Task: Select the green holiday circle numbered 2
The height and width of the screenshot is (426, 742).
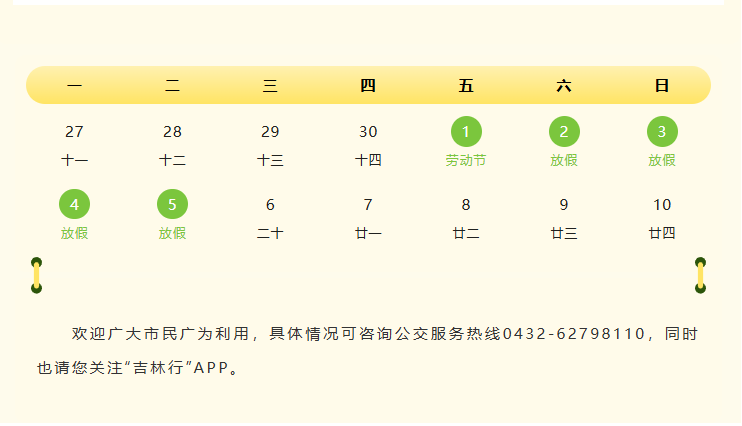Action: click(564, 132)
